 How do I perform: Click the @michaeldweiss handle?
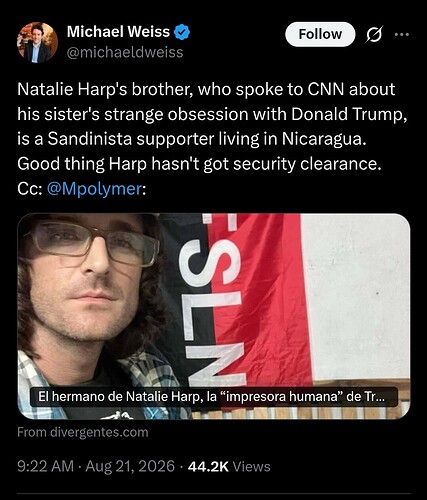[x=125, y=52]
